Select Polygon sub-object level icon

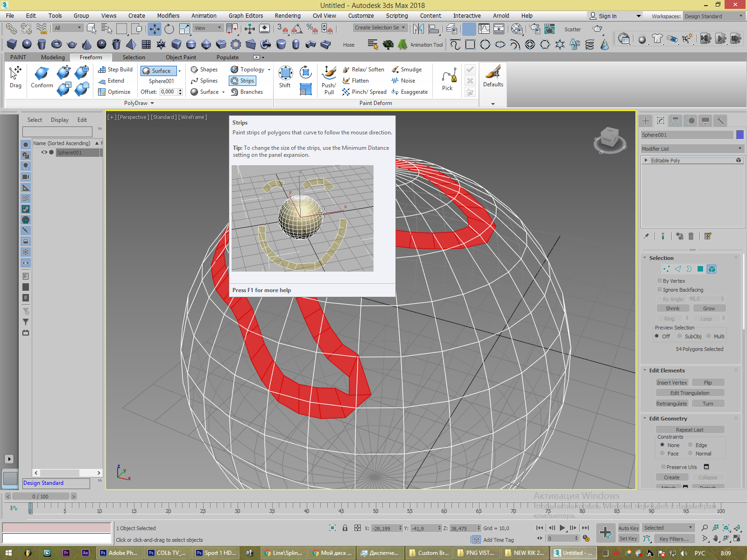pos(700,269)
